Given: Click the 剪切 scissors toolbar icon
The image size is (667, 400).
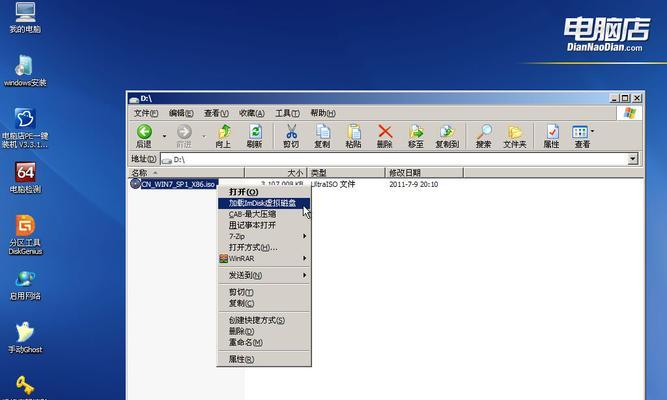Looking at the screenshot, I should point(291,136).
